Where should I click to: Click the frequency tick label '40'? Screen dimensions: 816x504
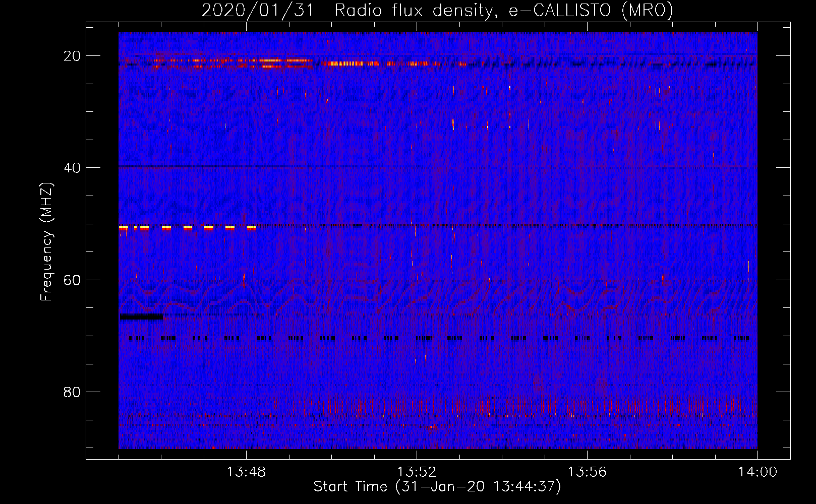(x=73, y=168)
